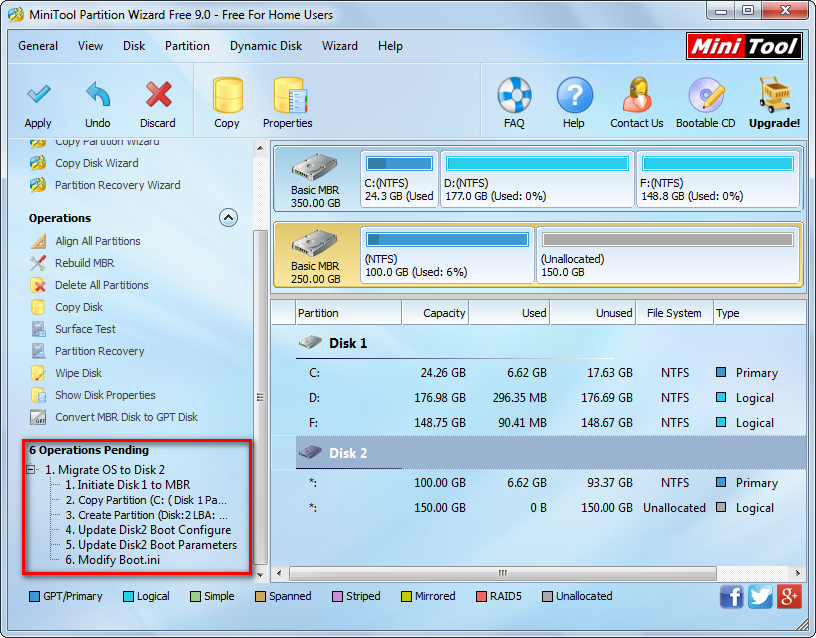The image size is (816, 638).
Task: Select the D: partition row
Action: click(x=539, y=398)
